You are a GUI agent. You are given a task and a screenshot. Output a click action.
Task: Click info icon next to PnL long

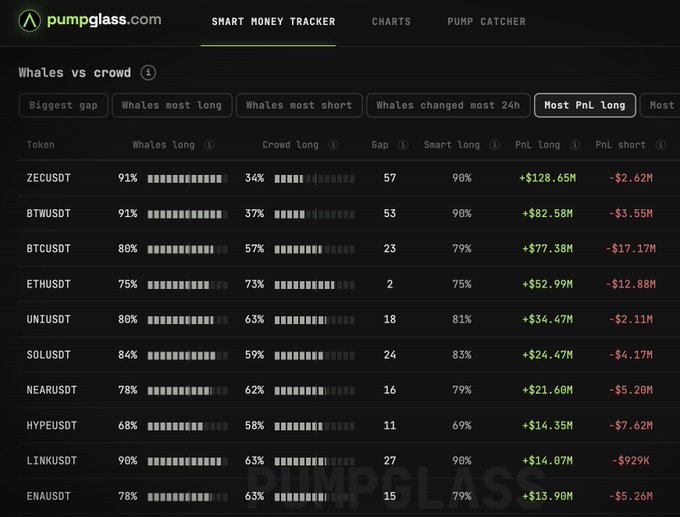pyautogui.click(x=575, y=145)
